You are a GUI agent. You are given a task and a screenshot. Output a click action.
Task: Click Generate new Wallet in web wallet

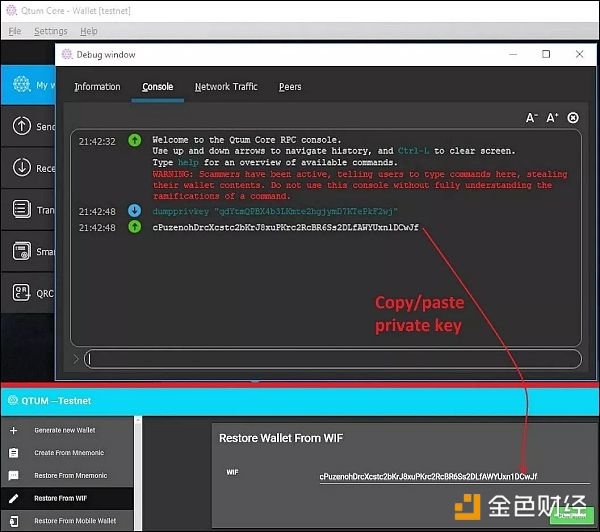point(65,430)
